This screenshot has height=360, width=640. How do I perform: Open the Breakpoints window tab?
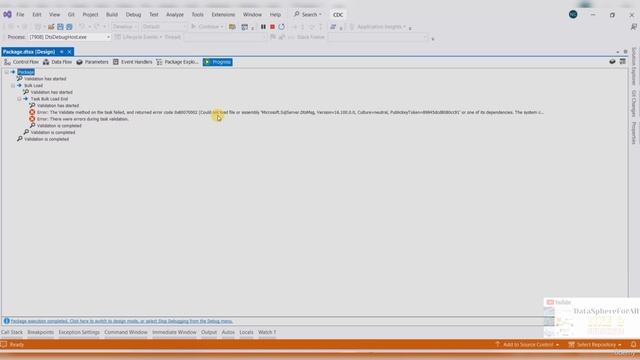pos(40,332)
